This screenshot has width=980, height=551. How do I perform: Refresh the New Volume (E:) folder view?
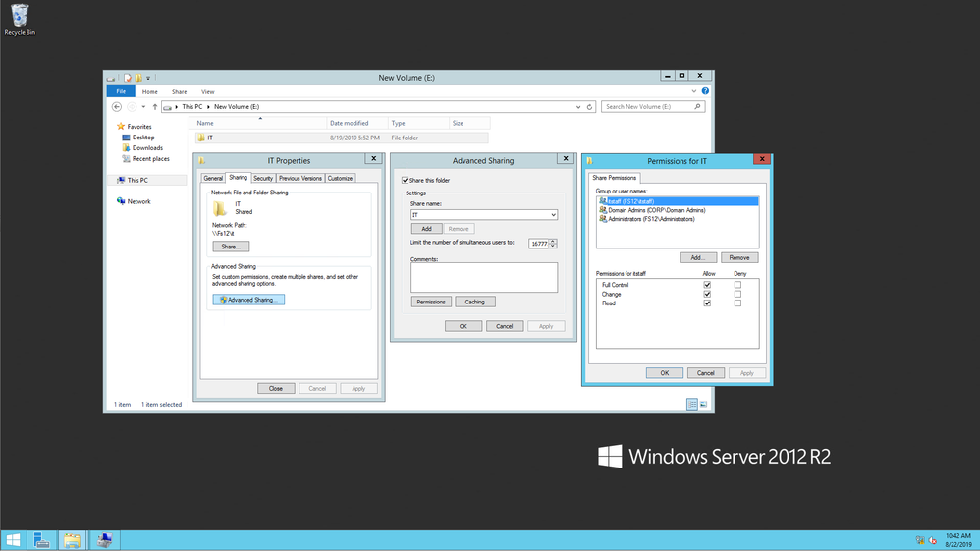(x=589, y=107)
